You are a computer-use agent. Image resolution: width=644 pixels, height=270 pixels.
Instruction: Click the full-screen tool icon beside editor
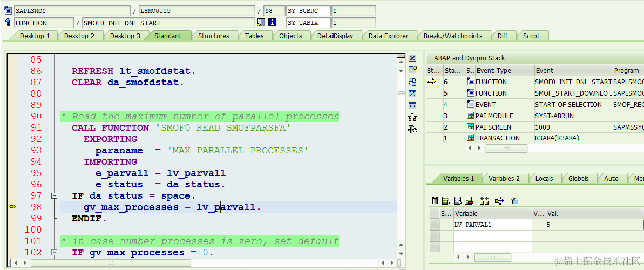click(413, 94)
